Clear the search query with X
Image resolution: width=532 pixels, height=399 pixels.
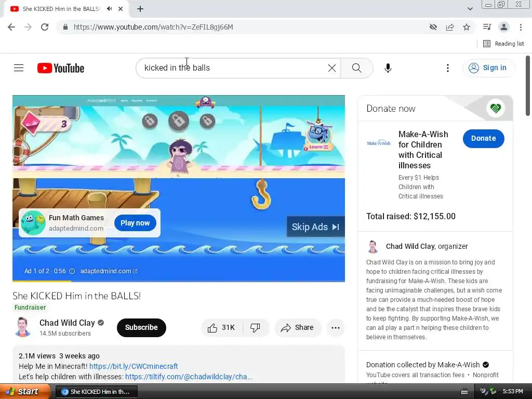332,68
